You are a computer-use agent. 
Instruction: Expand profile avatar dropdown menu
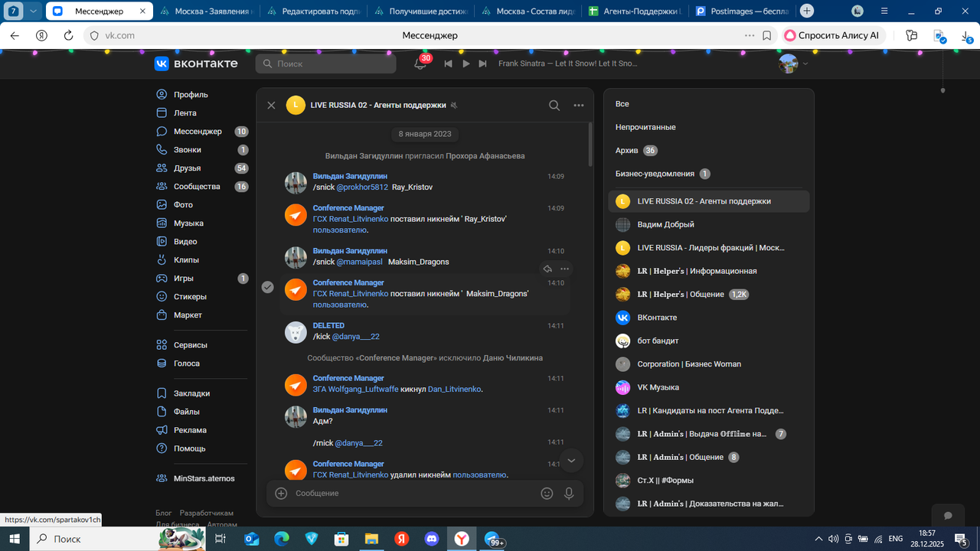tap(793, 64)
